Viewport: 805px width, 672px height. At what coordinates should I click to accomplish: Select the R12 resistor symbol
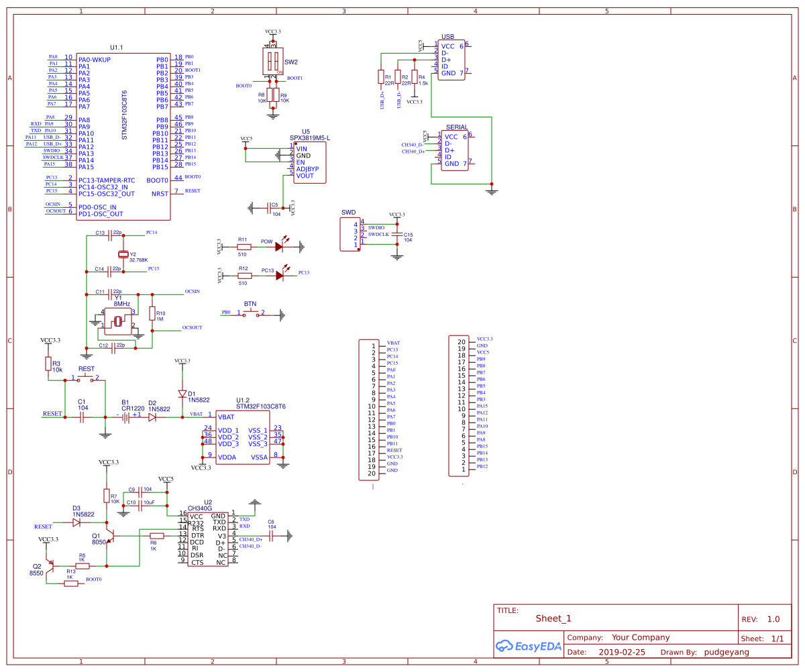pos(244,275)
